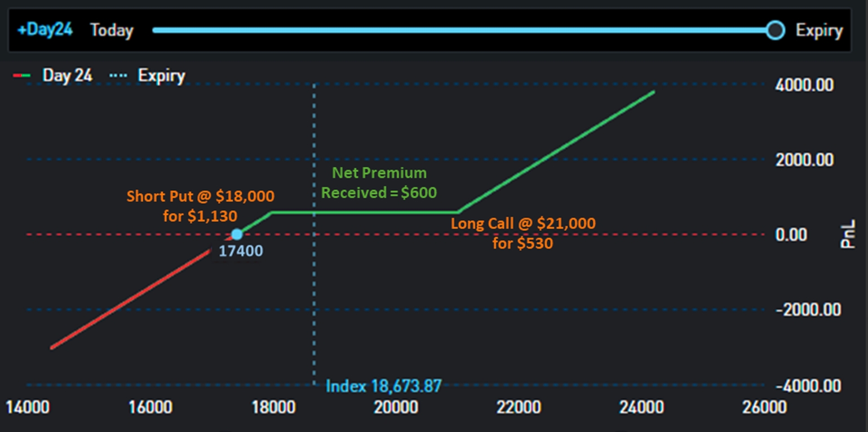Click the +Day24 label in the top bar
868x432 pixels.
[45, 30]
